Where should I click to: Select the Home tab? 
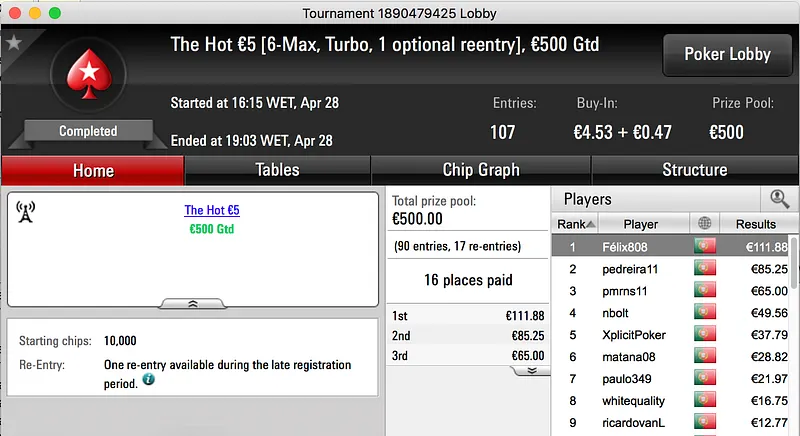93,170
